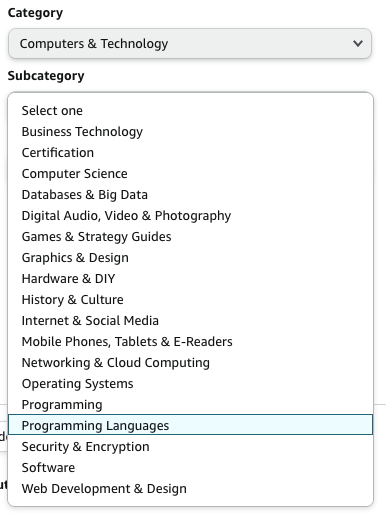Click the Category dropdown chevron arrow
This screenshot has width=386, height=515.
tap(358, 44)
